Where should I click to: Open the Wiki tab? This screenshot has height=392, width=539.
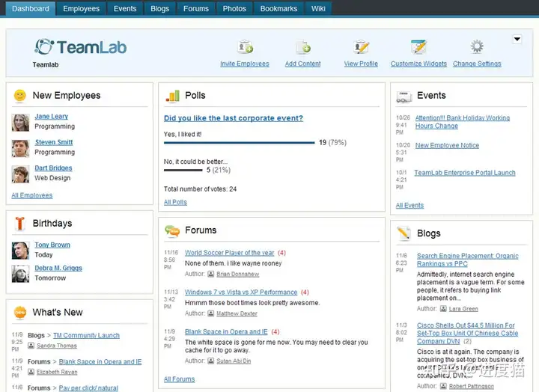[318, 8]
